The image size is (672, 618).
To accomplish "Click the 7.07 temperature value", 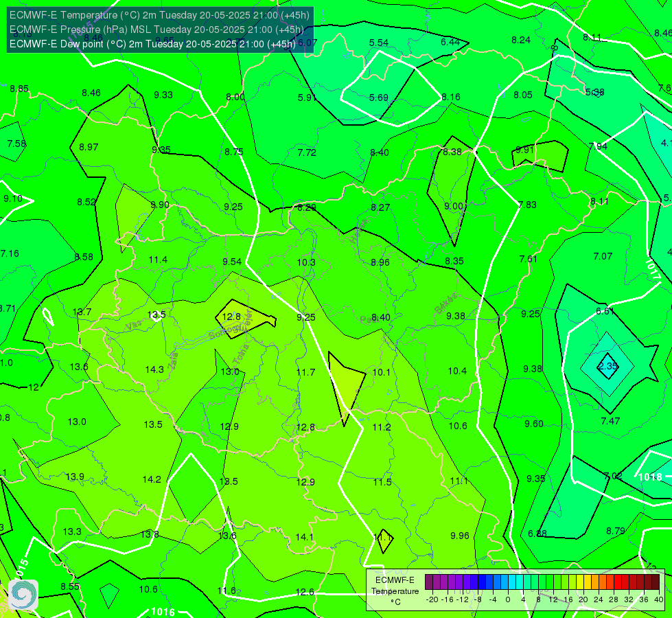I will coord(603,256).
